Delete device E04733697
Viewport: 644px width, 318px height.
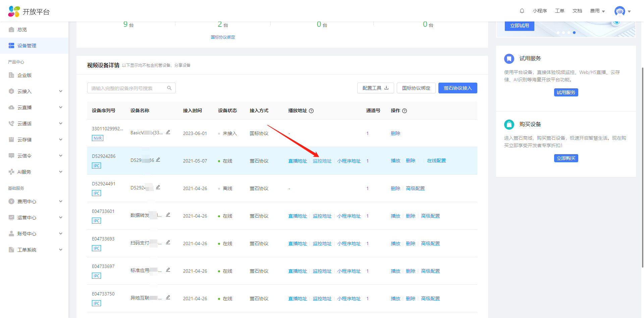pyautogui.click(x=411, y=271)
